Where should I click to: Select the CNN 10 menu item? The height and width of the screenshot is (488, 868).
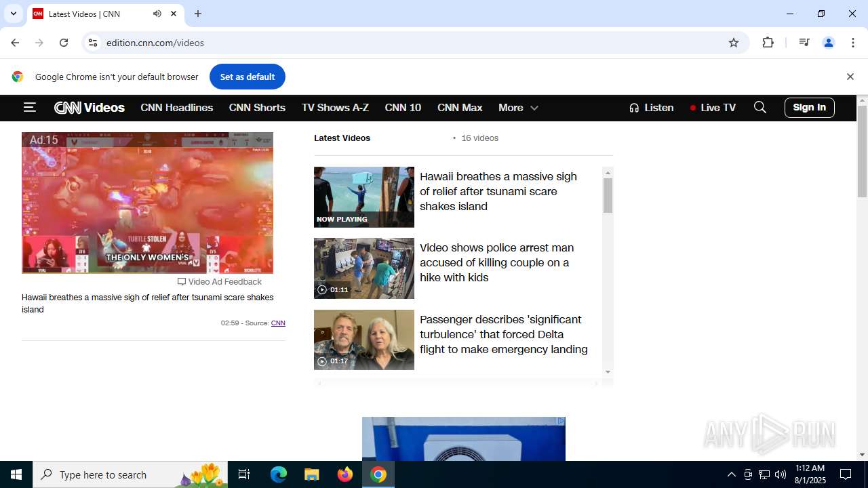coord(403,107)
